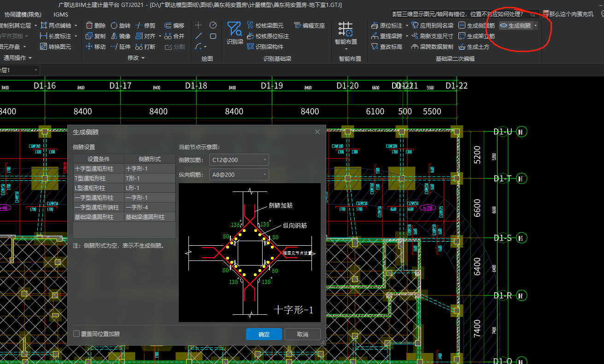Image resolution: width=604 pixels, height=364 pixels.
Task: Click 校核原位标注 tool
Action: coord(268,36)
